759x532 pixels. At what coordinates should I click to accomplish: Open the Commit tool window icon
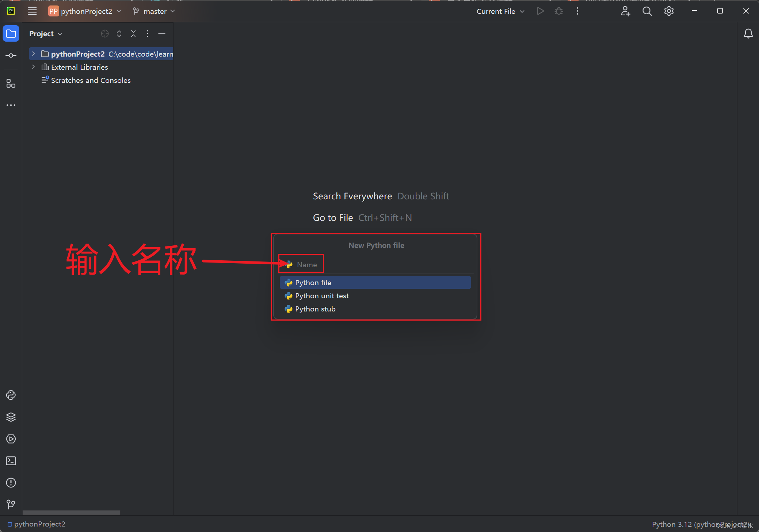pyautogui.click(x=11, y=56)
